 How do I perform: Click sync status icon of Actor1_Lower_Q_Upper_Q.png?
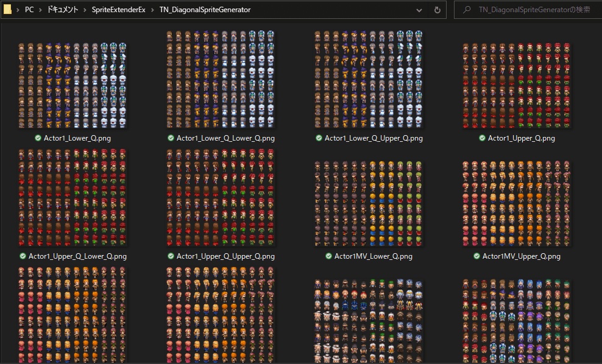(x=319, y=138)
